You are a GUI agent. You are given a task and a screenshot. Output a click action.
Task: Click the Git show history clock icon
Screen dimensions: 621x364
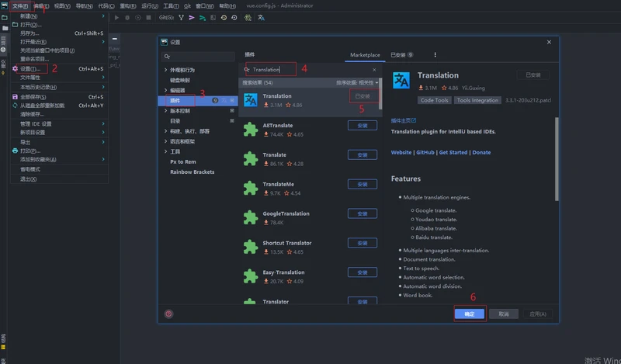click(224, 17)
